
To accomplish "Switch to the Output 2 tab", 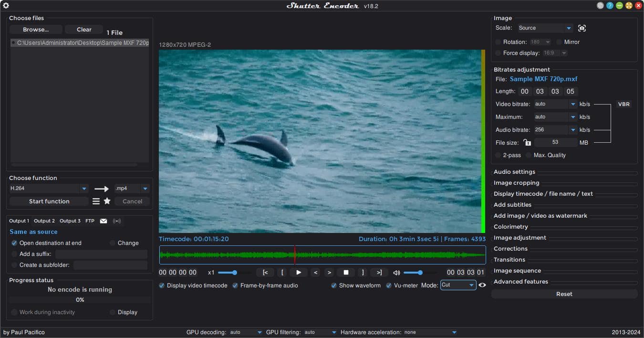I will click(44, 221).
